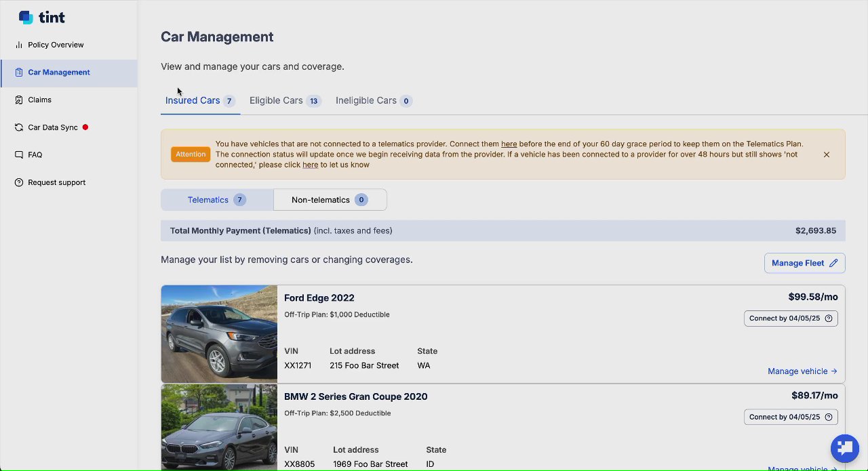This screenshot has height=471, width=868.
Task: Click VIN value XX8805
Action: click(298, 464)
